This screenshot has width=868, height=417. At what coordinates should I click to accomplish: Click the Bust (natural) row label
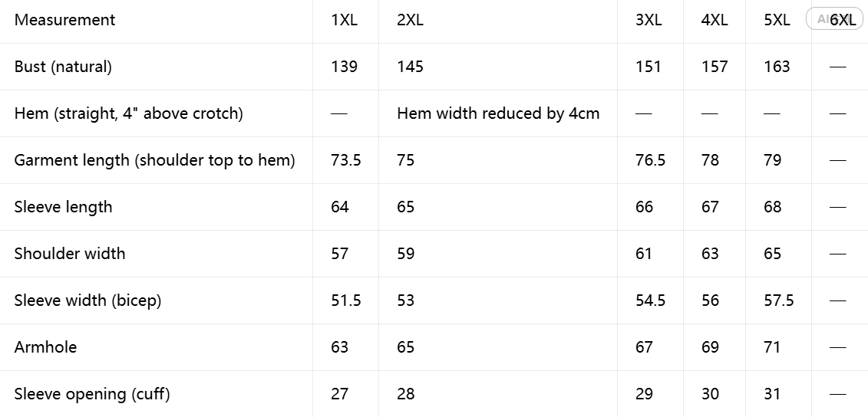point(63,67)
